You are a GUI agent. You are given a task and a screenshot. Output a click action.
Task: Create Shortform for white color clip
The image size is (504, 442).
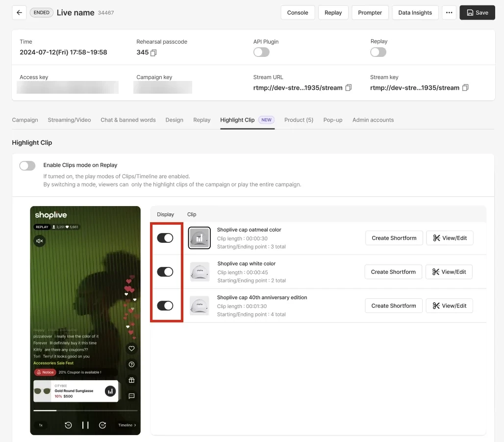pos(393,272)
